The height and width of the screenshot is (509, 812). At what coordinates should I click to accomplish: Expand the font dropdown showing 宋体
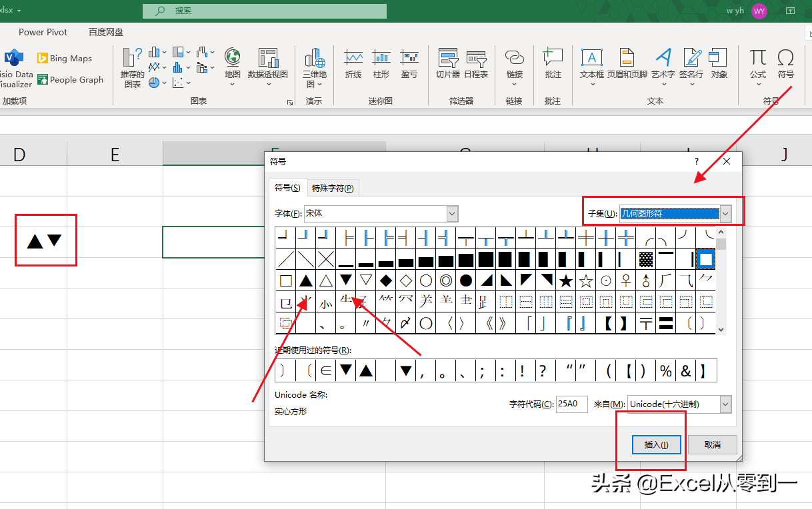tap(453, 214)
